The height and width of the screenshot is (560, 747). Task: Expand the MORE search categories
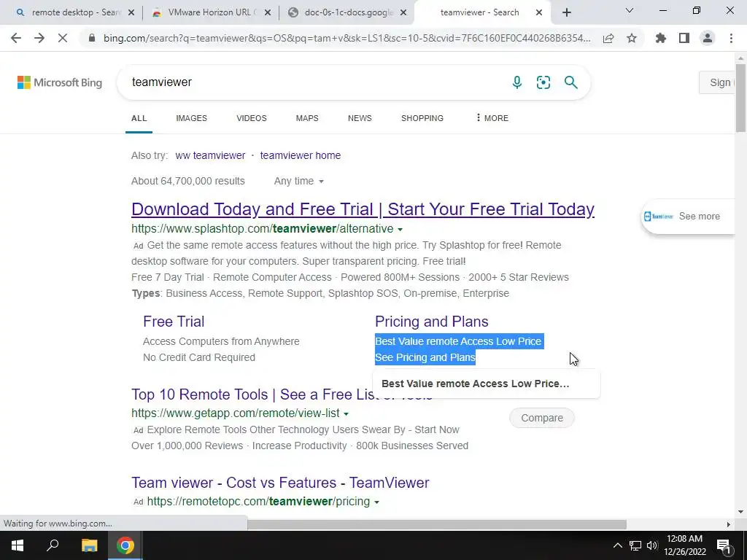click(x=492, y=118)
